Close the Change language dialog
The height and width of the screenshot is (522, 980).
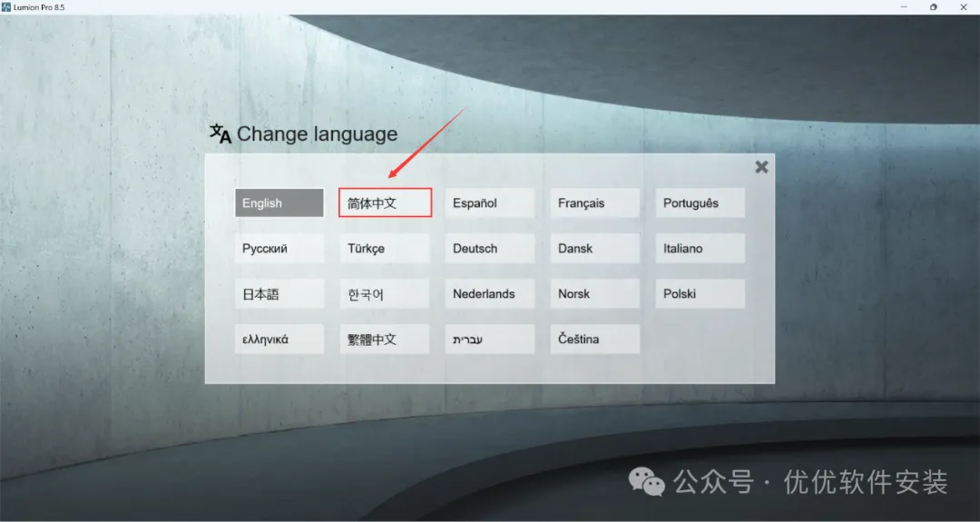coord(761,167)
